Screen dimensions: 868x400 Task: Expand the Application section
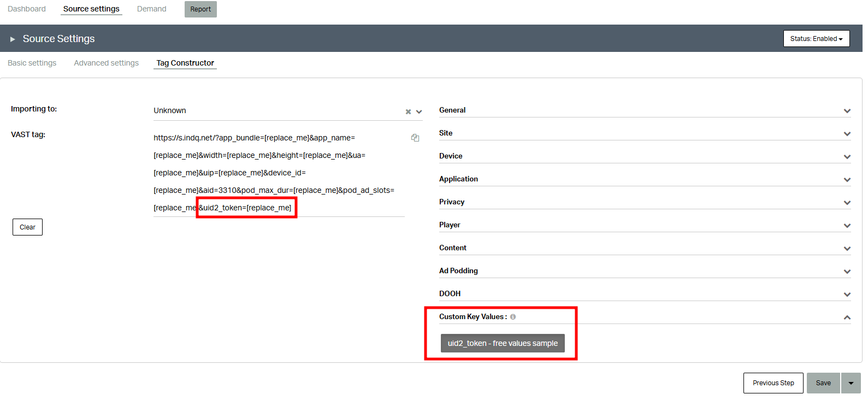pyautogui.click(x=645, y=179)
